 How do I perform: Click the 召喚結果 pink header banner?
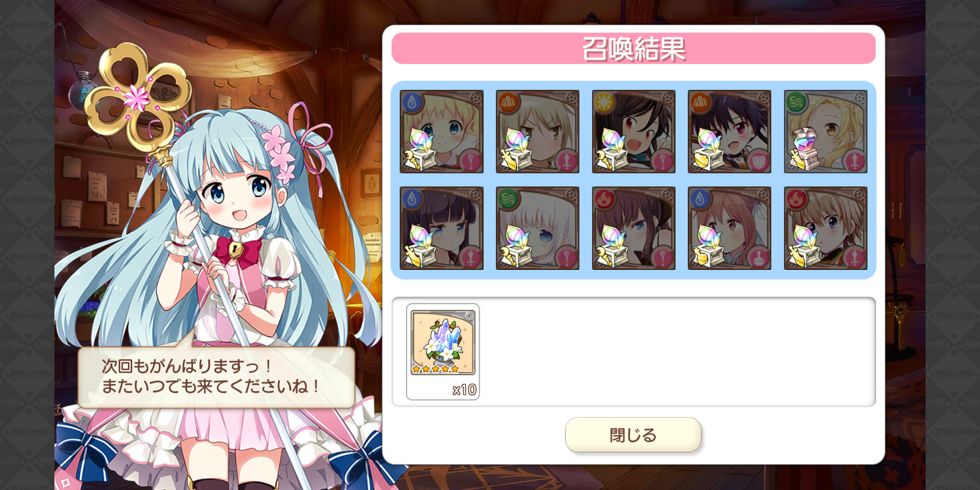(x=633, y=49)
